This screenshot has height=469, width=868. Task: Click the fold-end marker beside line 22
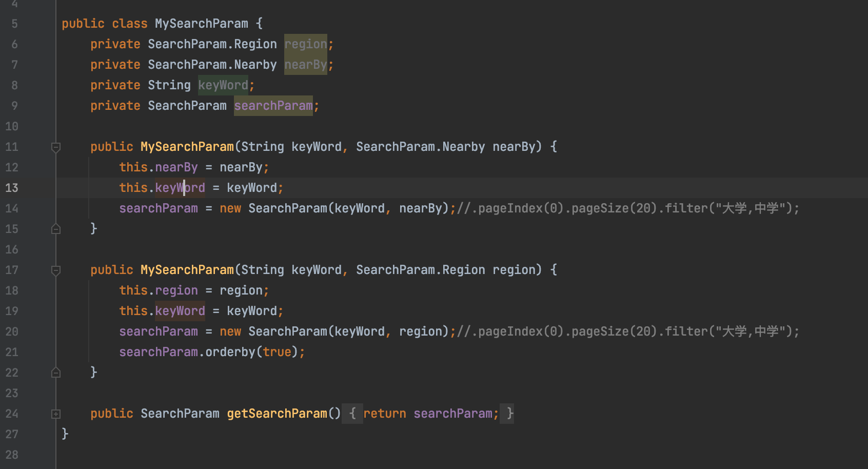click(x=55, y=373)
